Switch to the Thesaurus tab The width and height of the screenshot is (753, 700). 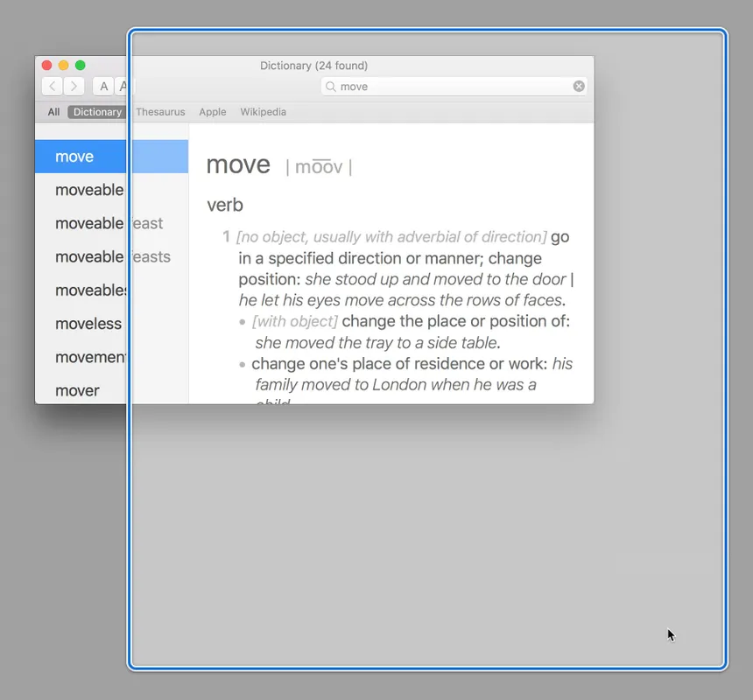pyautogui.click(x=160, y=112)
